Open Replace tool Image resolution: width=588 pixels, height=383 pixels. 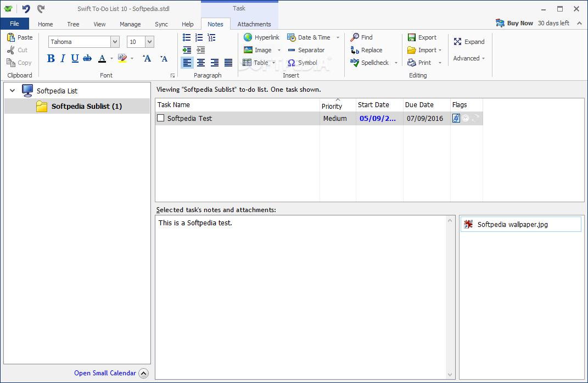click(366, 50)
